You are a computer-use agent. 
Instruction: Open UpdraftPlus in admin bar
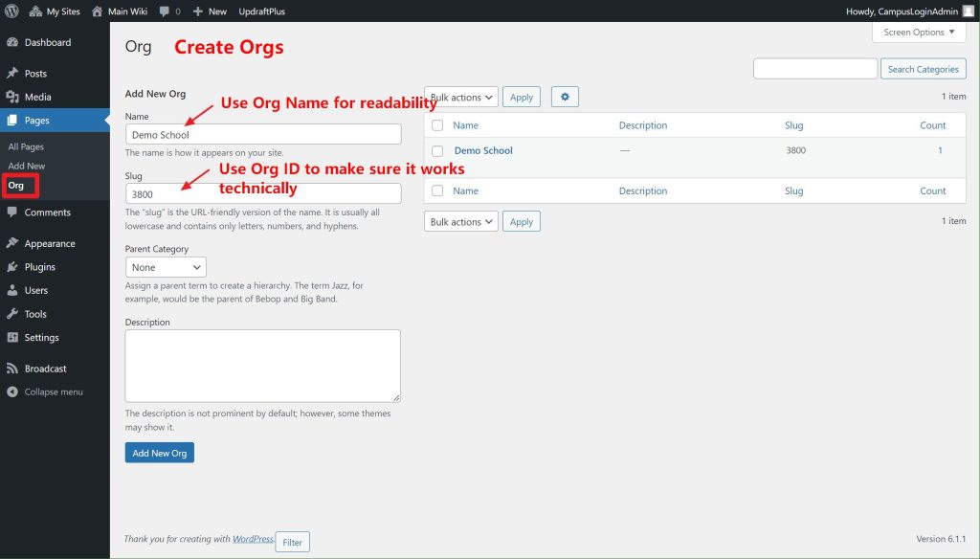tap(263, 11)
